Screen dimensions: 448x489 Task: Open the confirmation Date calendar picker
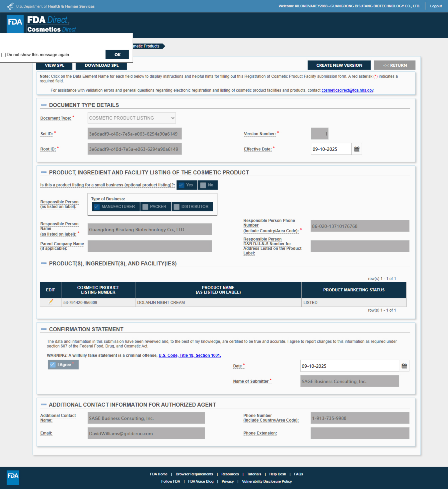point(404,366)
